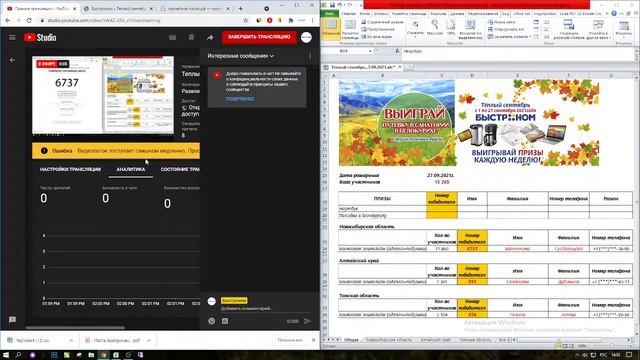Open the YouTube Studio hamburger menu
Screen dimensions: 640x360
pos(12,38)
